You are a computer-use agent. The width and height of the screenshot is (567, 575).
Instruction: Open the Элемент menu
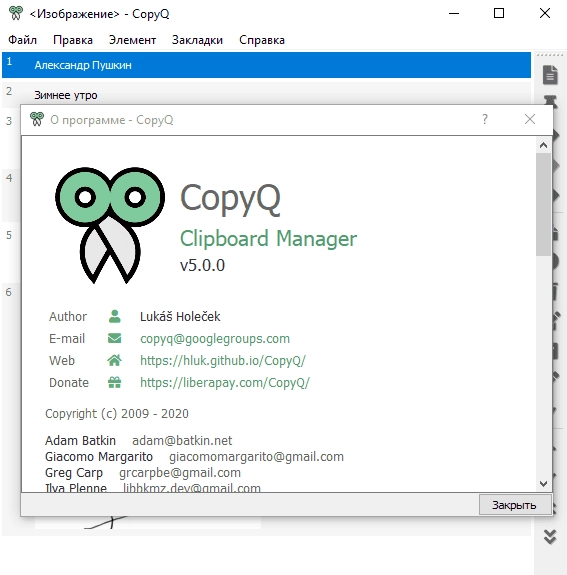coord(132,40)
